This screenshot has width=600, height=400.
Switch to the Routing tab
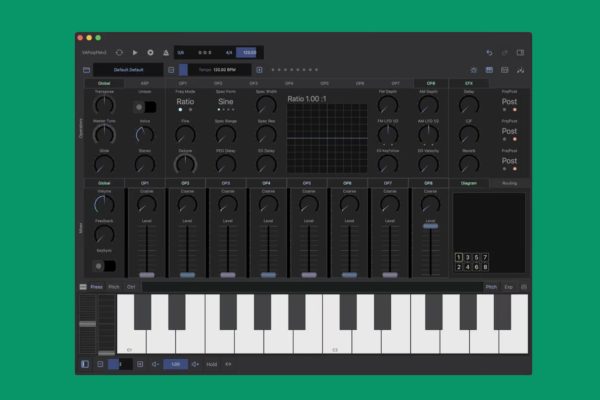(x=509, y=183)
